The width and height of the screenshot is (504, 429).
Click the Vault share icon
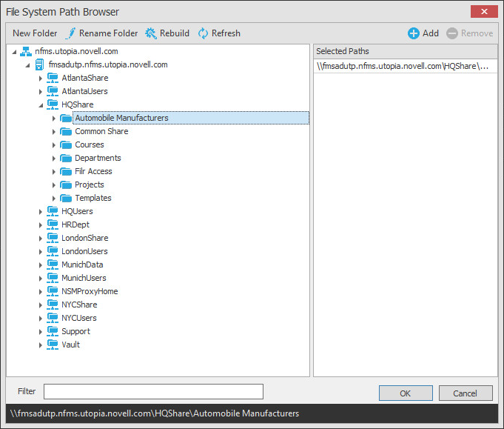pos(53,345)
